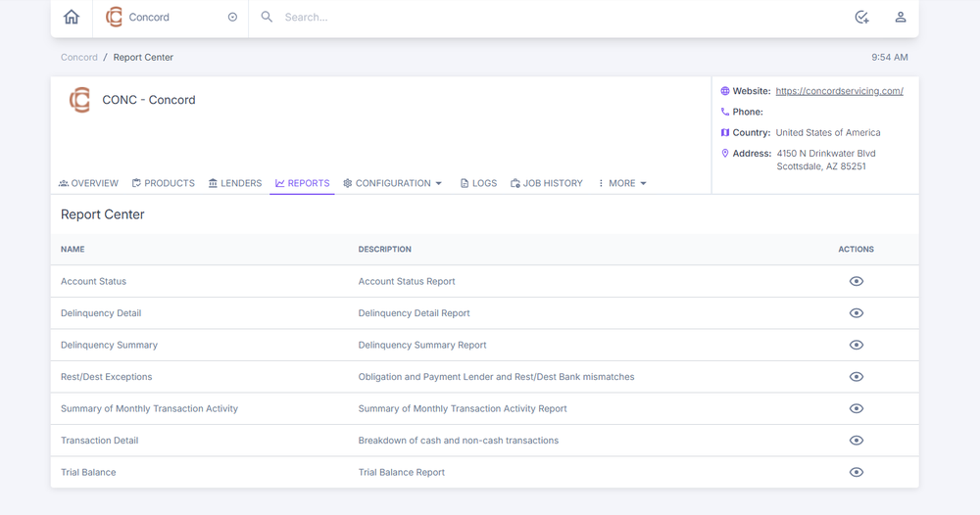Viewport: 980px width, 515px height.
Task: Switch to the Products tab
Action: click(x=163, y=183)
